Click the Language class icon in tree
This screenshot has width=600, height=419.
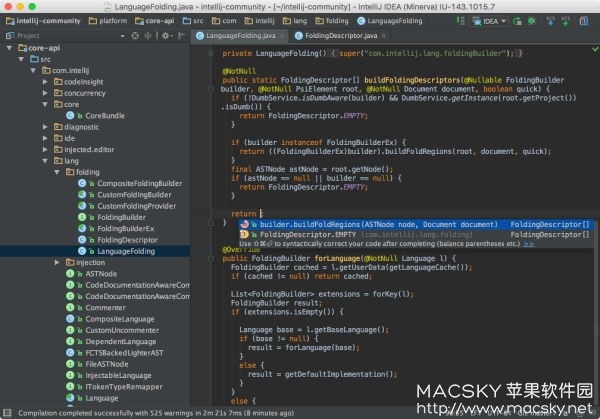(70, 398)
